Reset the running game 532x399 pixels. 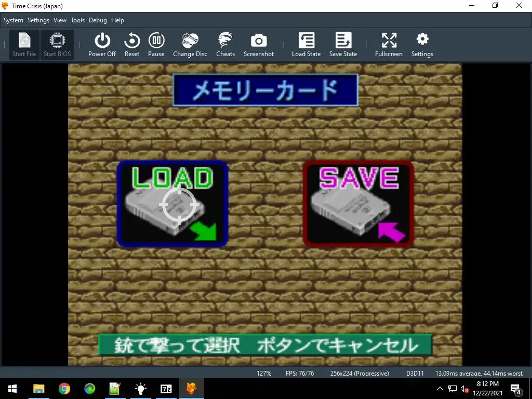(132, 45)
